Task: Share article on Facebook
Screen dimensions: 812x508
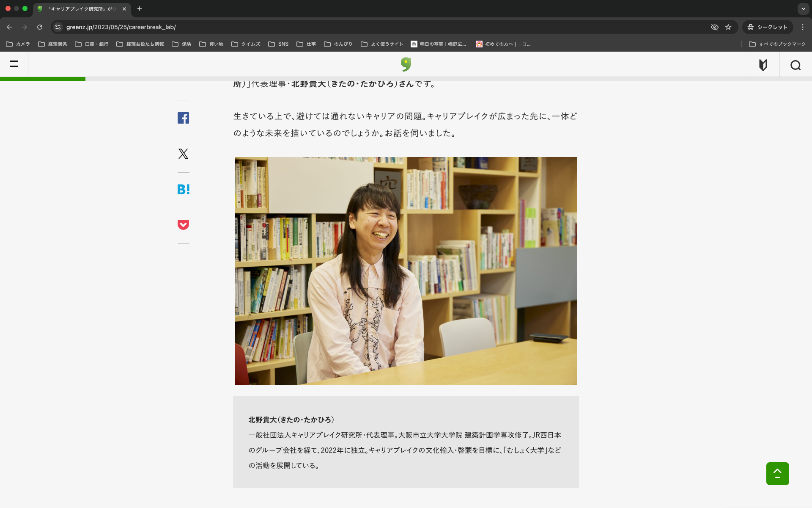Action: (183, 118)
